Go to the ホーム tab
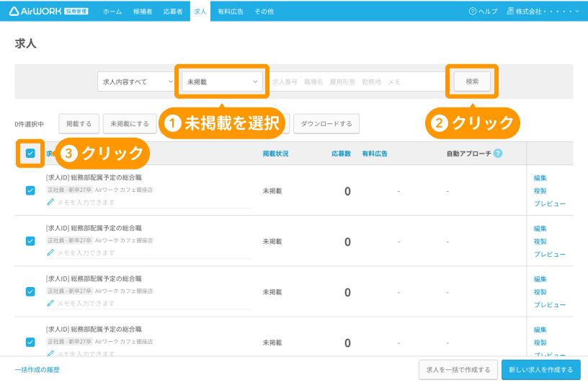Screen dimensions: 588x383 [112, 12]
